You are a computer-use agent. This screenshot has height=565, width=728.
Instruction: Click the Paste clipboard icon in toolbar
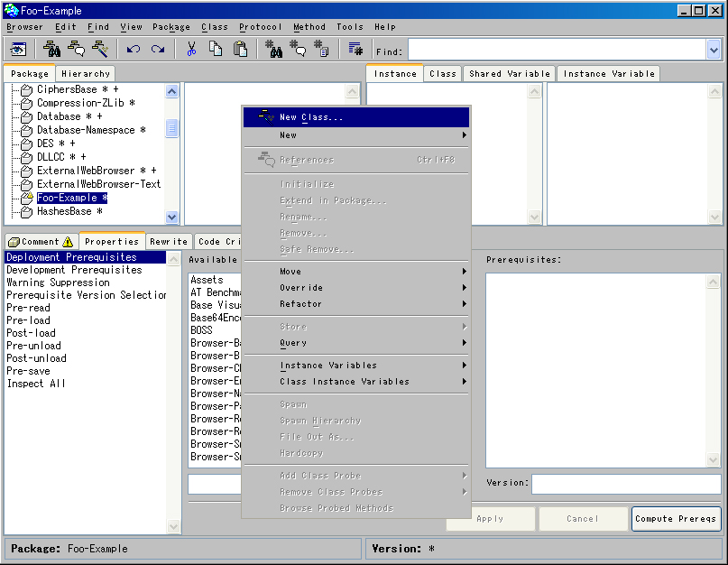pos(240,49)
